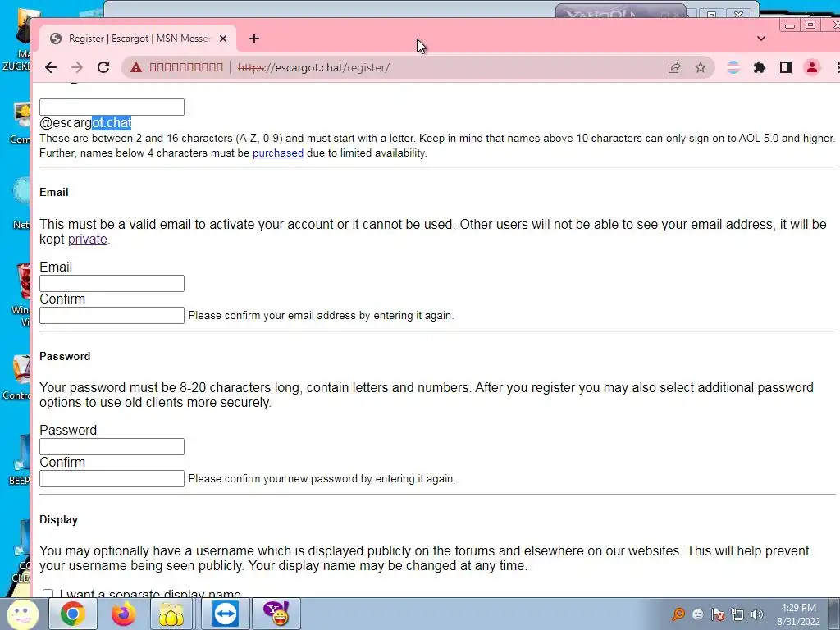Click the @escargot.chat domain text
Image resolution: width=840 pixels, height=630 pixels.
click(85, 123)
